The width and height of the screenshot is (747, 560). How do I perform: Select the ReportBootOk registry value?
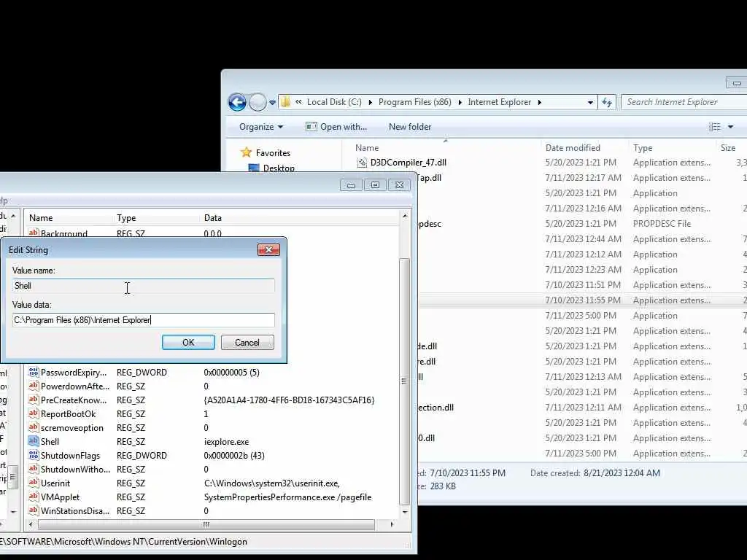(68, 414)
